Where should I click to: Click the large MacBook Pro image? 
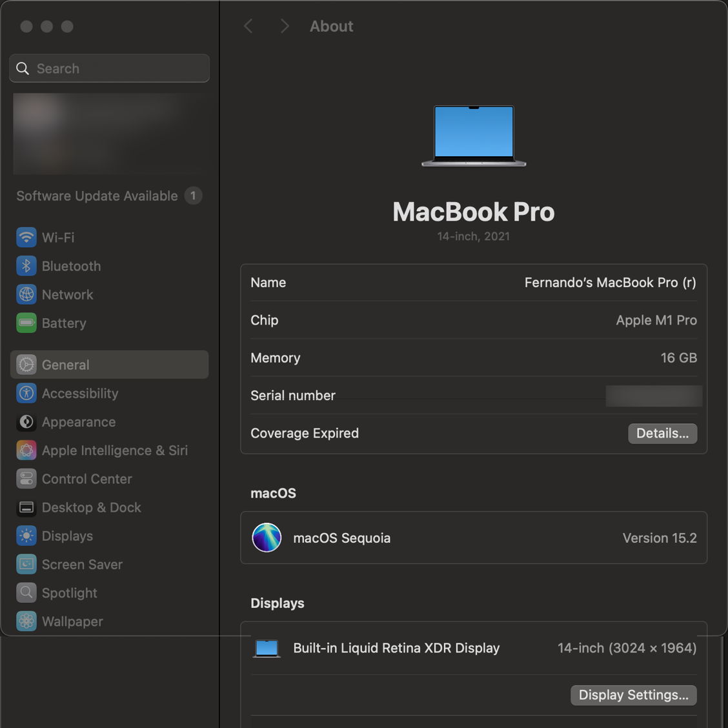tap(474, 136)
